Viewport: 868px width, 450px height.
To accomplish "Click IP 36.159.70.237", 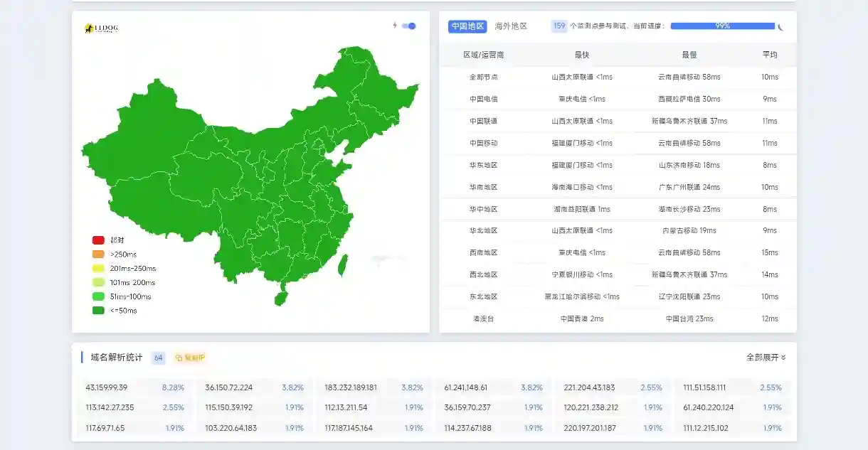I will (467, 407).
